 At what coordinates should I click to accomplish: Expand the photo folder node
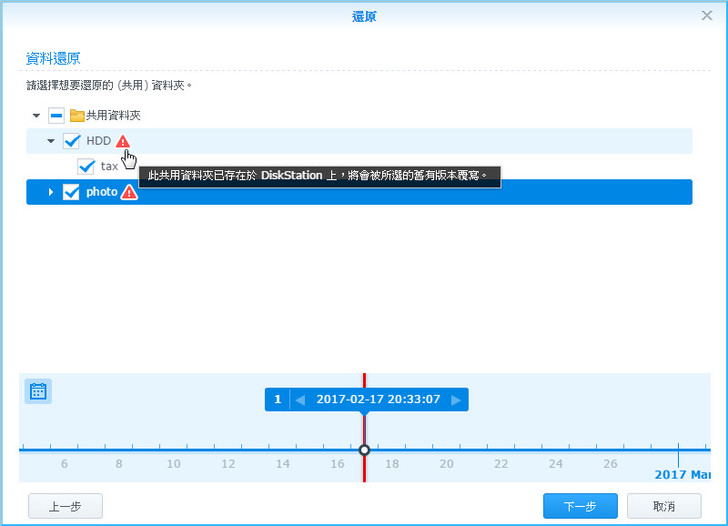click(51, 192)
